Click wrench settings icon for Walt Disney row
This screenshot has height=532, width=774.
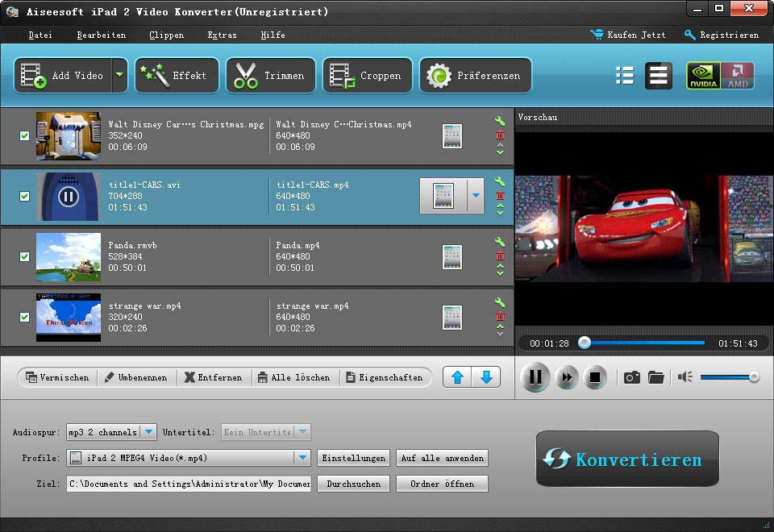tap(500, 121)
